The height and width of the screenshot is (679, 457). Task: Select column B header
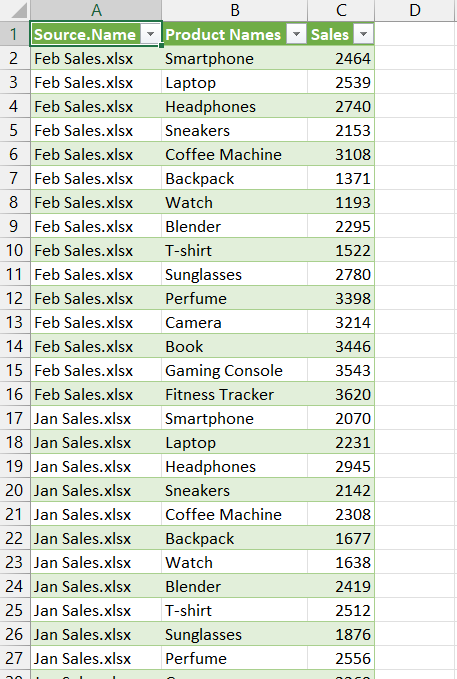click(235, 10)
